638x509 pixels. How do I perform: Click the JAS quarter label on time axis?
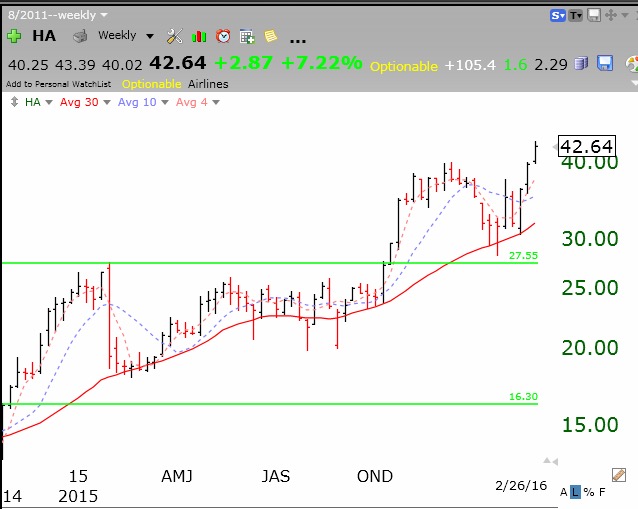(275, 476)
